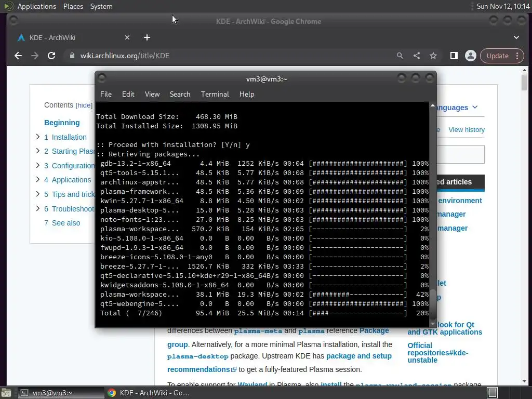Go back in Chrome with the back arrow
The width and height of the screenshot is (532, 399).
click(x=18, y=56)
